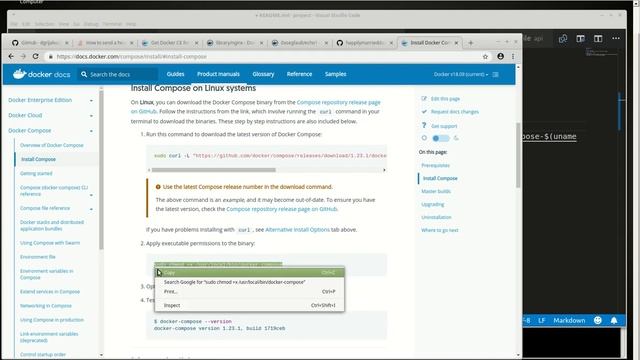Open the Chrome profile avatar icon
The height and width of the screenshot is (360, 640).
pyautogui.click(x=500, y=56)
